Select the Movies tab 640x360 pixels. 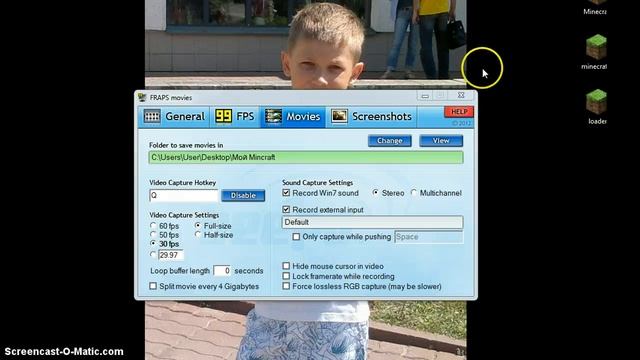click(293, 117)
